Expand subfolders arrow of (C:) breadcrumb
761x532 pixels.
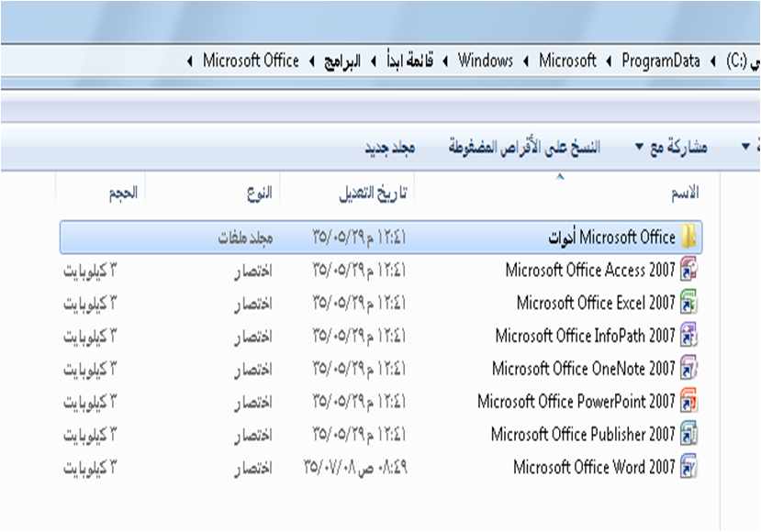coord(713,61)
